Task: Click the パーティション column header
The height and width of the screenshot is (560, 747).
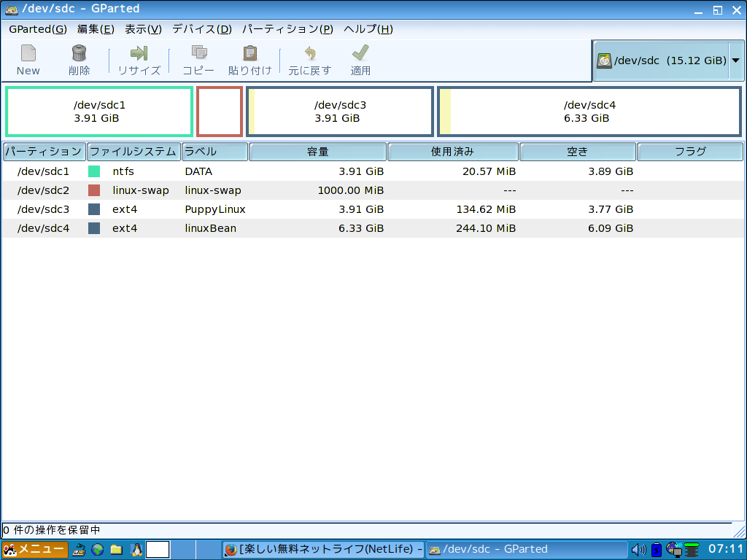Action: pyautogui.click(x=44, y=152)
